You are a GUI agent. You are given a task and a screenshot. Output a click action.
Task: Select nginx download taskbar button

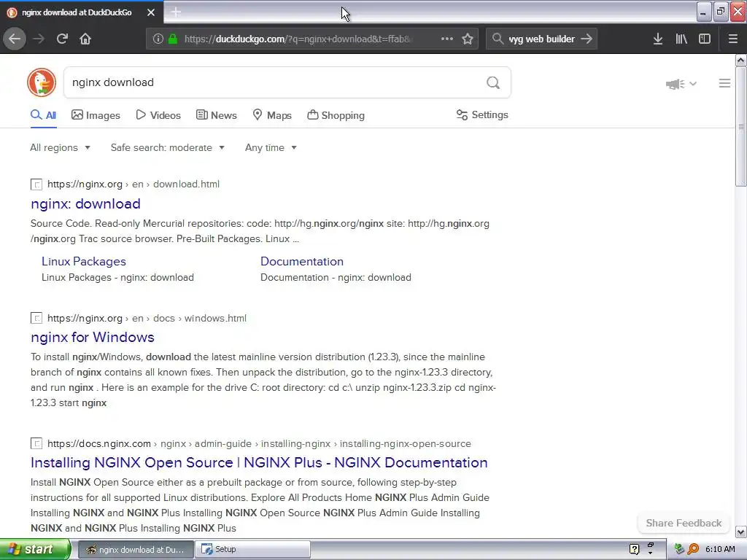coord(136,549)
